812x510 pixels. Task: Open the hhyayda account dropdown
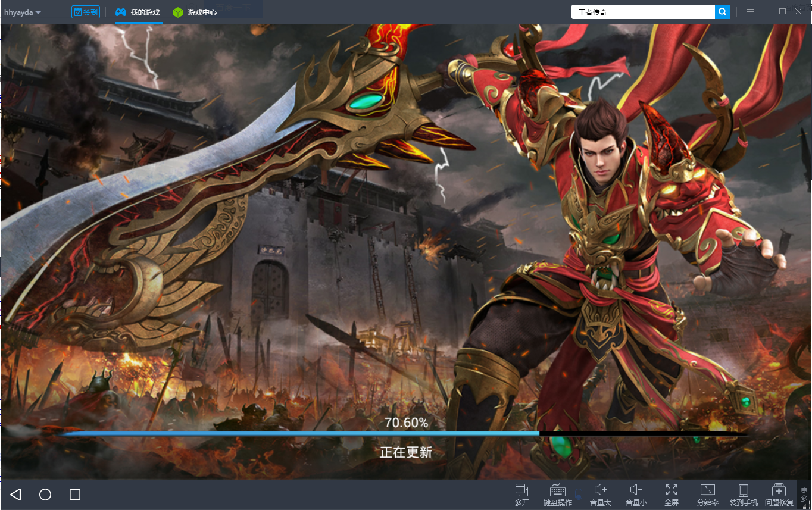[x=23, y=12]
